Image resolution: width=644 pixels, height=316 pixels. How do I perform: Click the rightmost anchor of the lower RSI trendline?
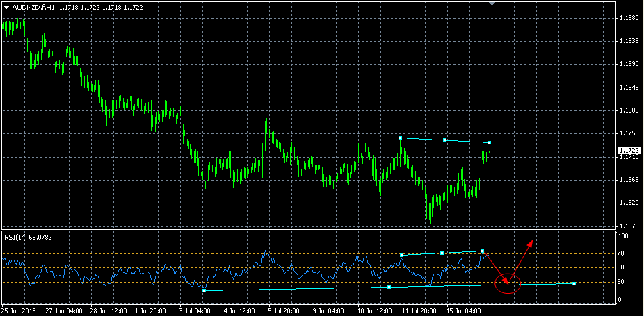[574, 283]
